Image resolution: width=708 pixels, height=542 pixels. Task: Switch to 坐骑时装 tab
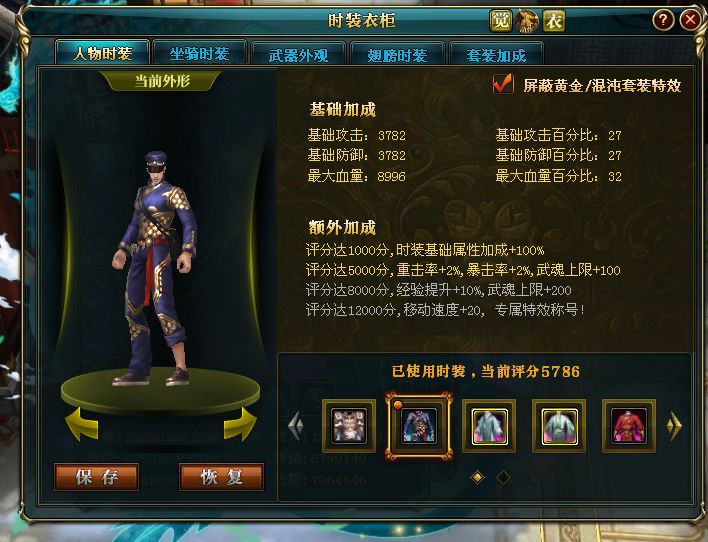pyautogui.click(x=199, y=53)
